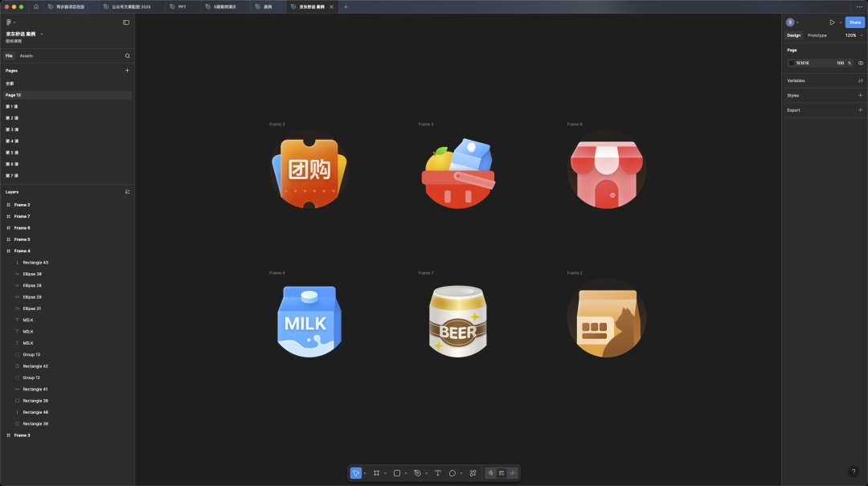Toggle page background visibility eye icon
The image size is (868, 486).
(861, 63)
